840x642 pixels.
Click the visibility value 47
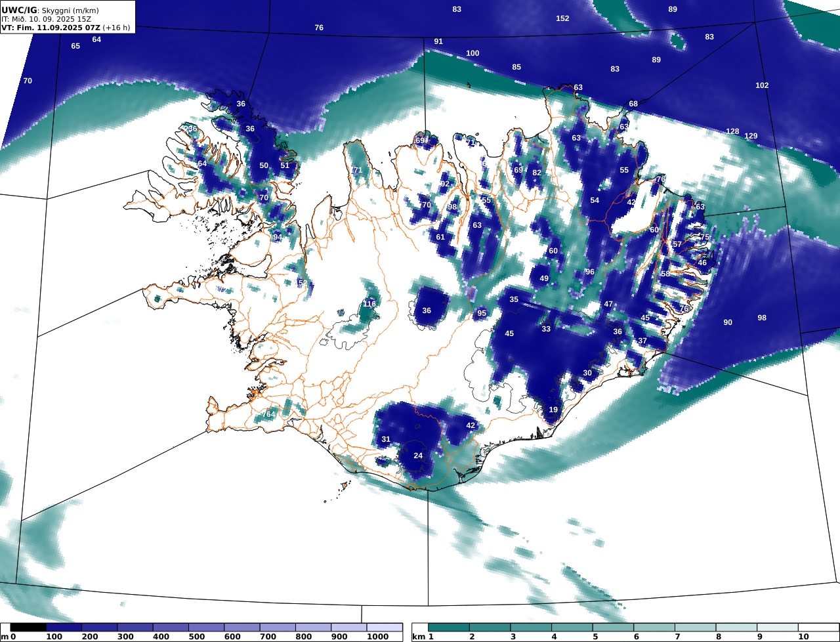608,304
